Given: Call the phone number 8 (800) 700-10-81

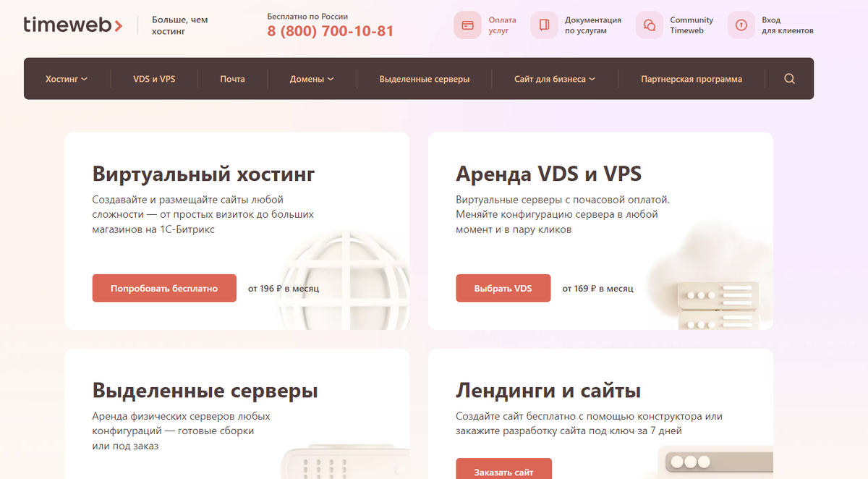Looking at the screenshot, I should click(331, 31).
